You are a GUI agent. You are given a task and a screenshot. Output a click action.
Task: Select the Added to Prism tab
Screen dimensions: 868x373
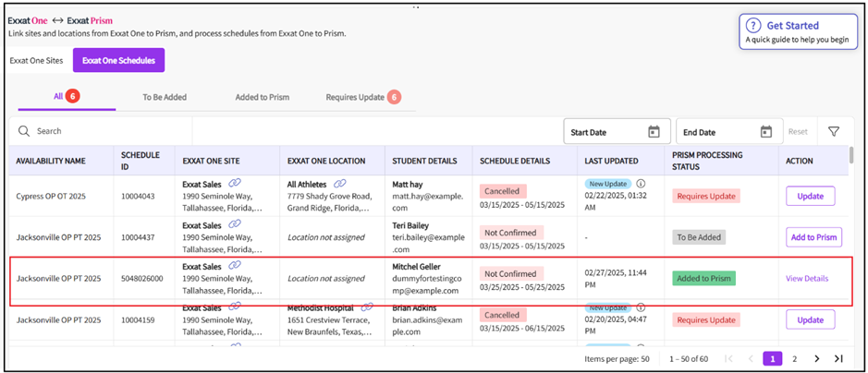click(263, 97)
